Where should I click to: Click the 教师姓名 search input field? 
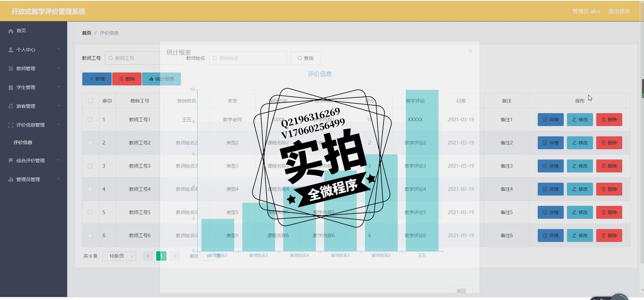pos(248,58)
